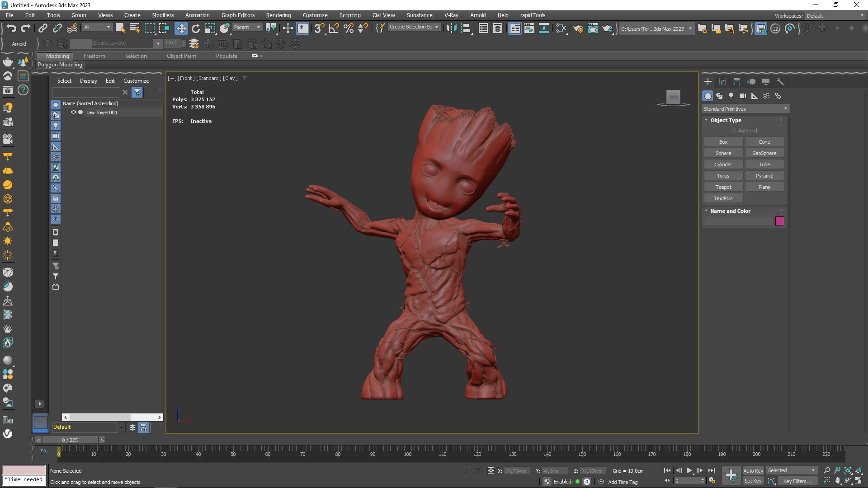The height and width of the screenshot is (488, 868).
Task: Select the Jaw_lower001 object row
Action: click(x=113, y=113)
